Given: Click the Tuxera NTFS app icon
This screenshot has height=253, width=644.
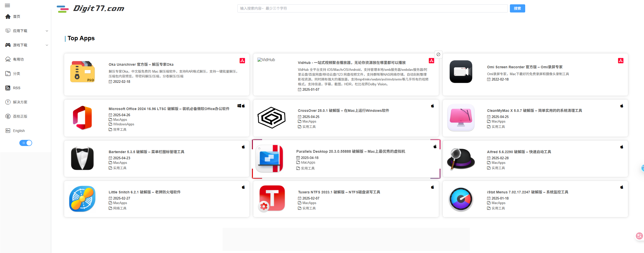Looking at the screenshot, I should coord(272,199).
